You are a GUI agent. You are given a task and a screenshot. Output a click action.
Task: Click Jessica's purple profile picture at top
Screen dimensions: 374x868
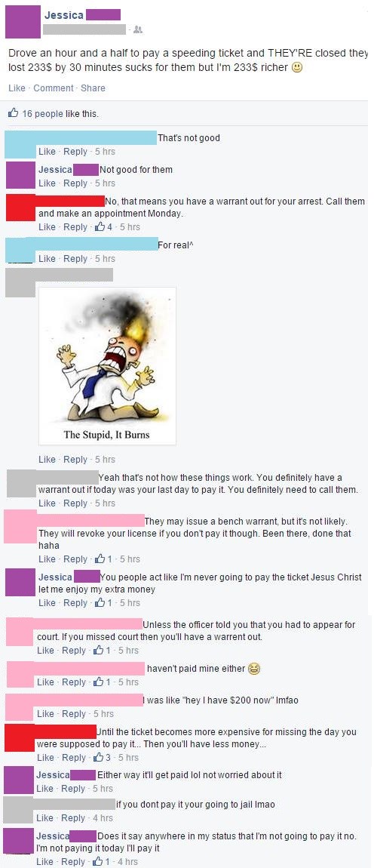(22, 22)
